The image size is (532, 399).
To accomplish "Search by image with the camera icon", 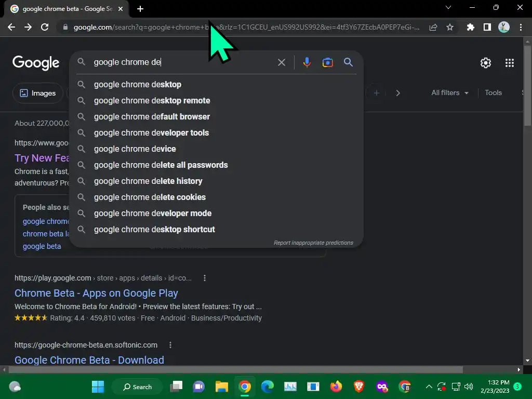I will 328,62.
